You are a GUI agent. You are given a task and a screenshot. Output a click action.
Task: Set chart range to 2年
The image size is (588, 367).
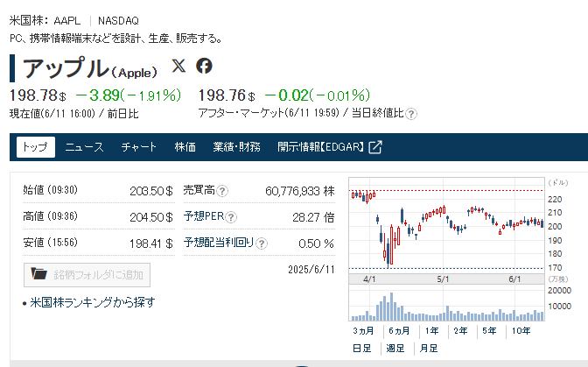[x=460, y=331]
